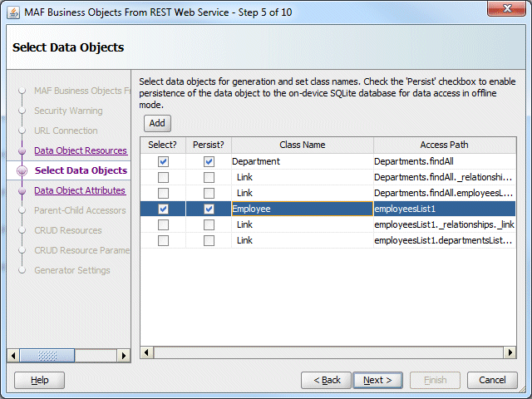Click the steps panel horizontal scrollbar thumb
This screenshot has height=399, width=532.
click(x=47, y=356)
